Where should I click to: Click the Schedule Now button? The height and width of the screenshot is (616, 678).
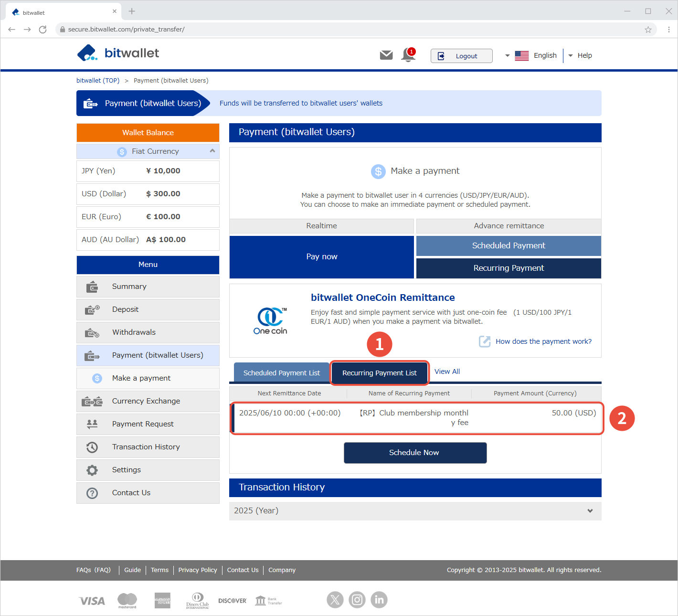coord(415,453)
